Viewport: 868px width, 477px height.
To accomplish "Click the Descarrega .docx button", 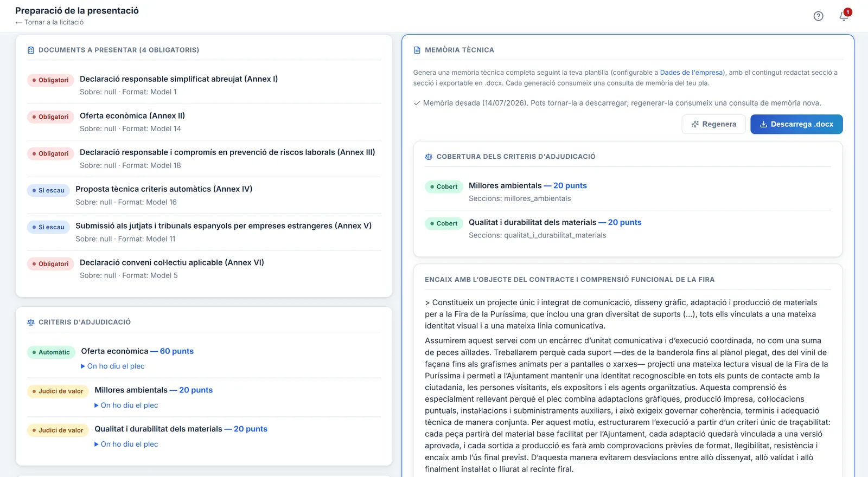I will tap(796, 124).
